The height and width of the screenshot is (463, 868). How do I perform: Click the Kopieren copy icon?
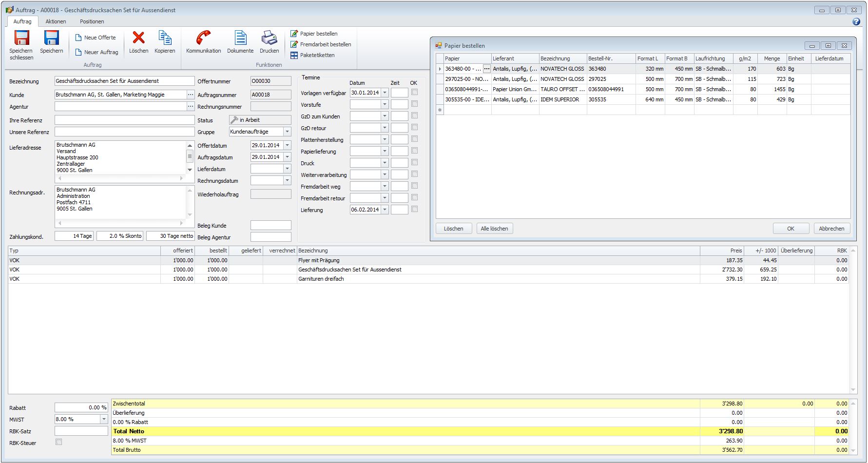tap(165, 38)
